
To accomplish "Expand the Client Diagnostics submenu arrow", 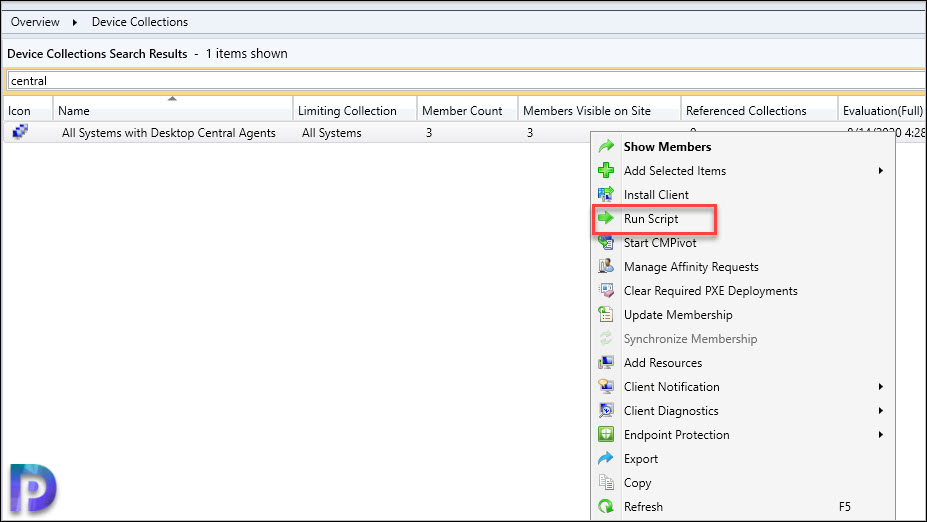I will point(881,411).
